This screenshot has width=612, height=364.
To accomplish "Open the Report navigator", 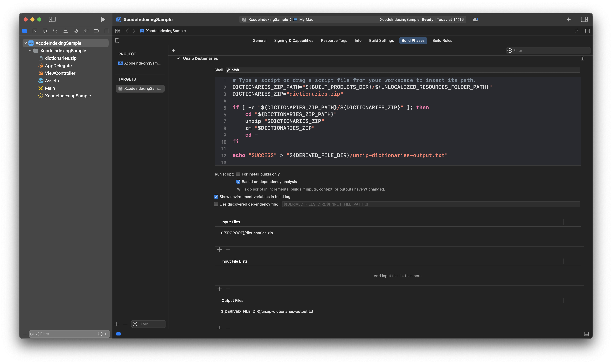I will coord(106,31).
